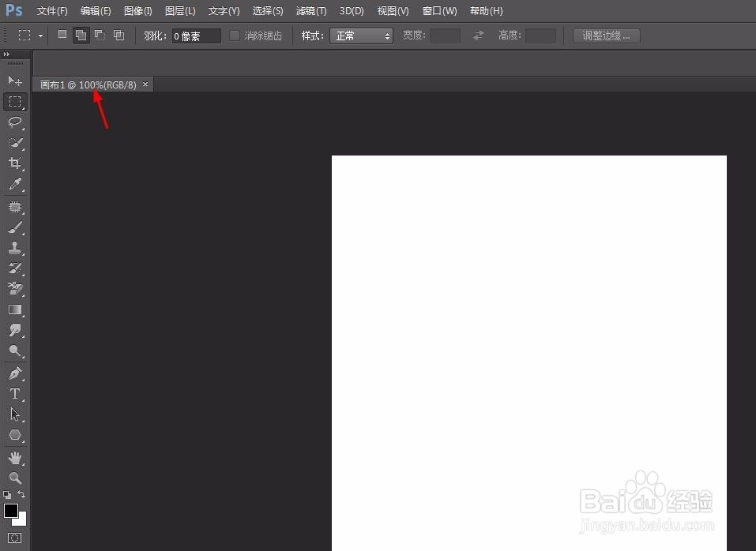Image resolution: width=756 pixels, height=551 pixels.
Task: Expand the toolbox with double arrows
Action: click(6, 54)
